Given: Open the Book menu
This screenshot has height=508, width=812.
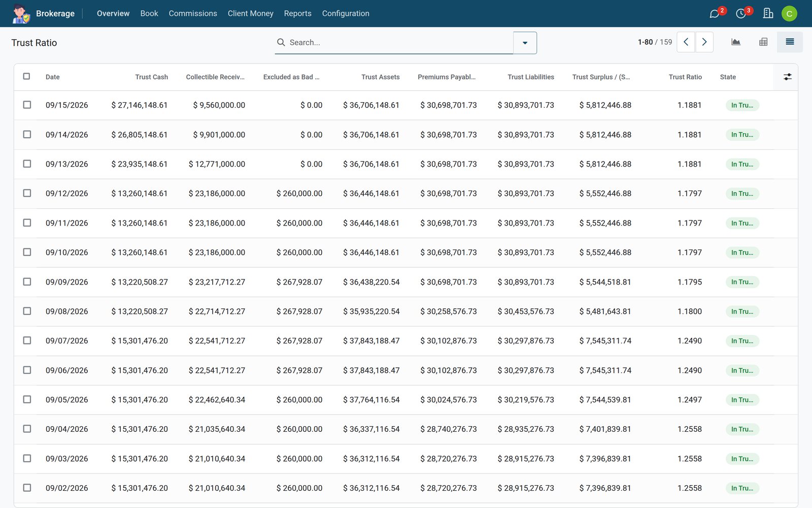Looking at the screenshot, I should tap(149, 13).
